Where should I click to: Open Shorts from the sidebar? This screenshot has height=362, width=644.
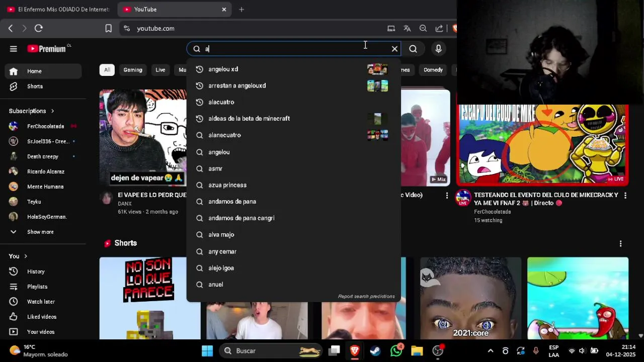pyautogui.click(x=43, y=86)
